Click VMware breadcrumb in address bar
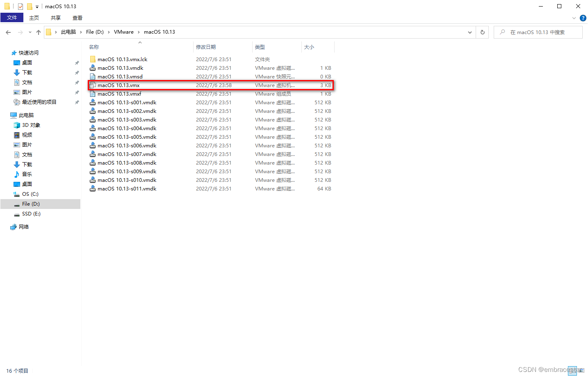The width and height of the screenshot is (588, 376). [124, 32]
